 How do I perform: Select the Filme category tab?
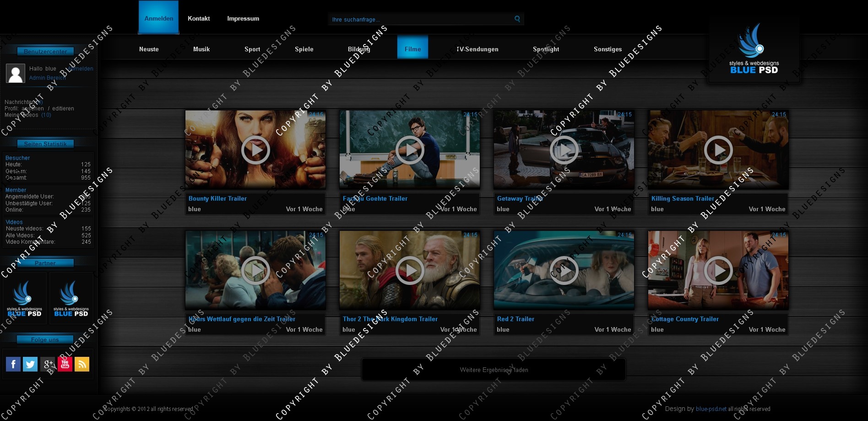pyautogui.click(x=412, y=47)
